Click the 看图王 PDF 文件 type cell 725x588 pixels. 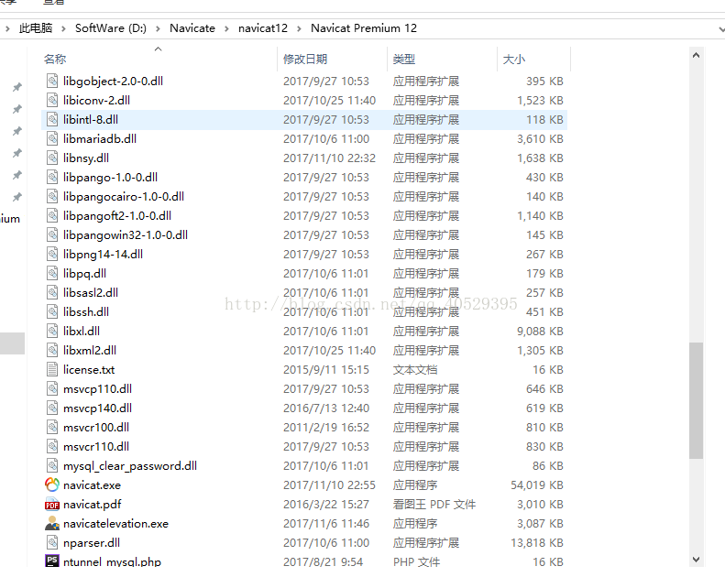[434, 505]
